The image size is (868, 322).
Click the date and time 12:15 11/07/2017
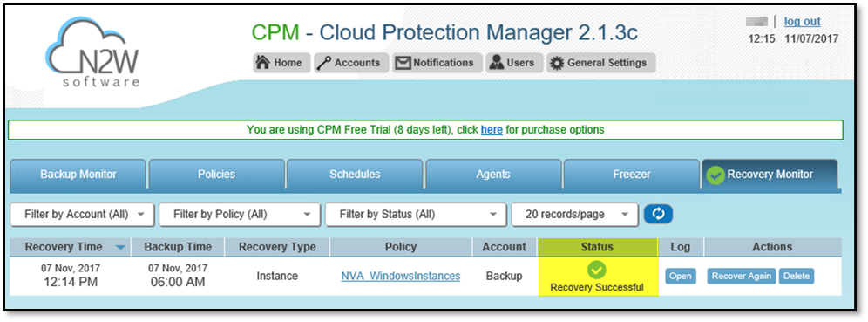(x=793, y=38)
